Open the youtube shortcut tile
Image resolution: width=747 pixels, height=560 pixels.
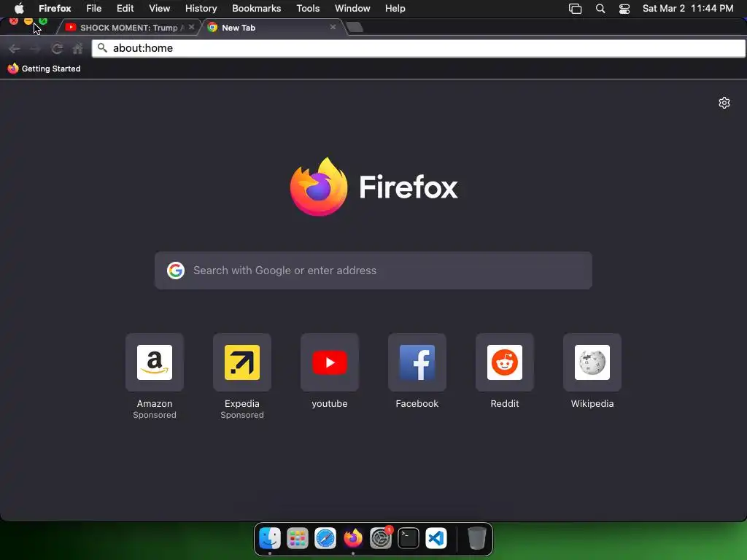(330, 362)
